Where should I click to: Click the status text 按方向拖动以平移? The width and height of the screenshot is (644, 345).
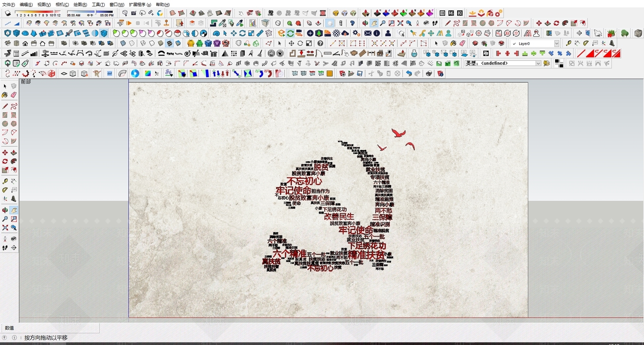(x=46, y=338)
